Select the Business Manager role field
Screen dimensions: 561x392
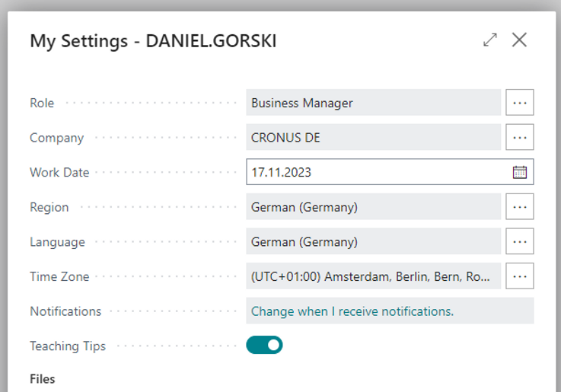tap(373, 103)
